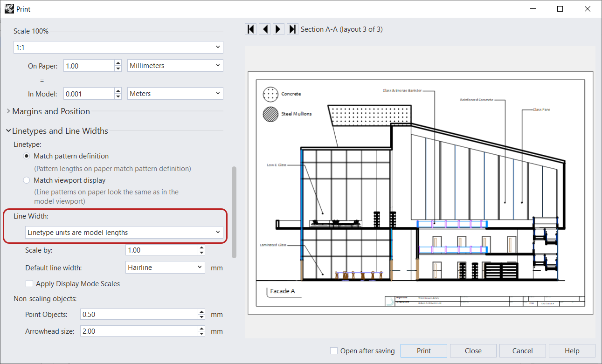Advance to the next layout page
602x364 pixels.
(278, 29)
